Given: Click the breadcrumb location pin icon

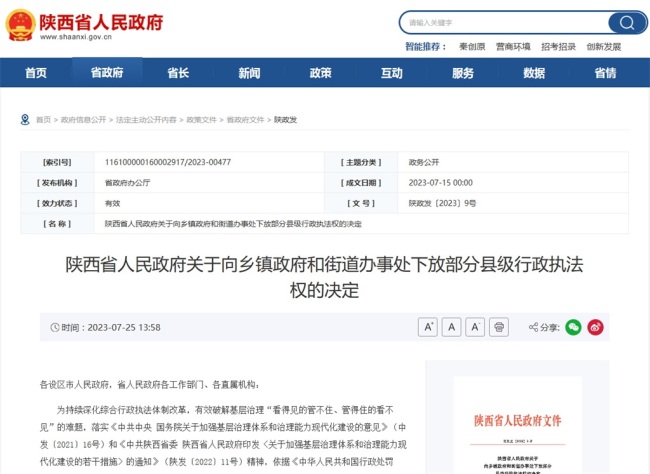Looking at the screenshot, I should point(25,120).
